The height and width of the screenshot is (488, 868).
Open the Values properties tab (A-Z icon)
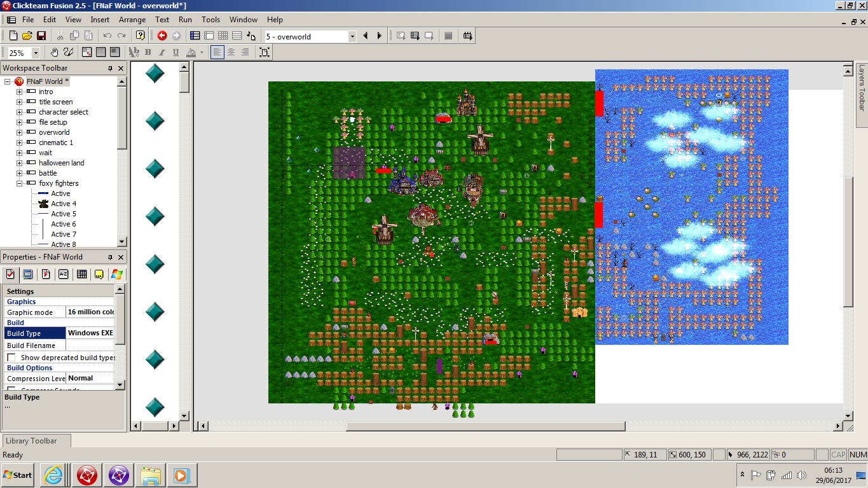[63, 274]
